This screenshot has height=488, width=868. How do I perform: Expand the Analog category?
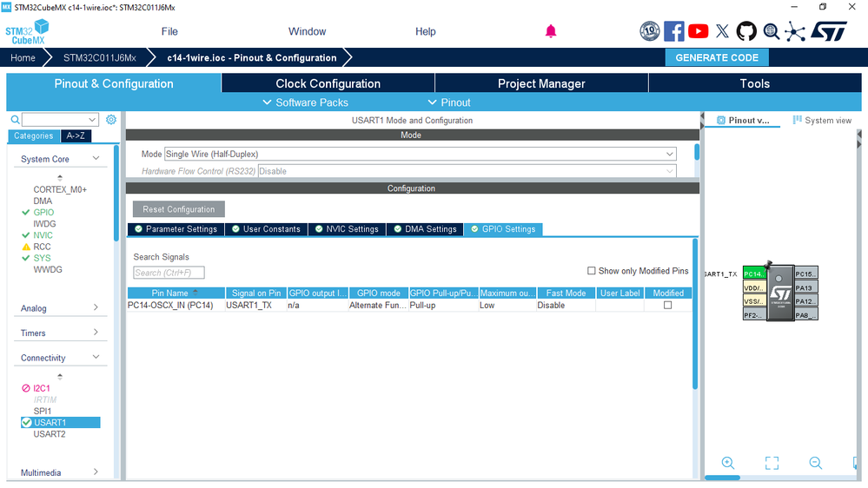coord(59,308)
